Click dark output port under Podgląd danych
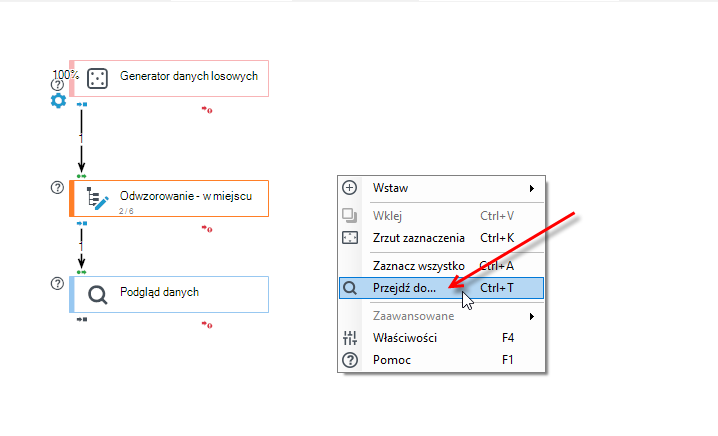 [82, 319]
